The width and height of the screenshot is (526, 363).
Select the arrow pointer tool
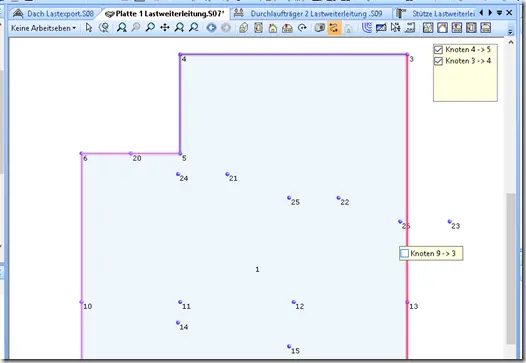click(89, 28)
